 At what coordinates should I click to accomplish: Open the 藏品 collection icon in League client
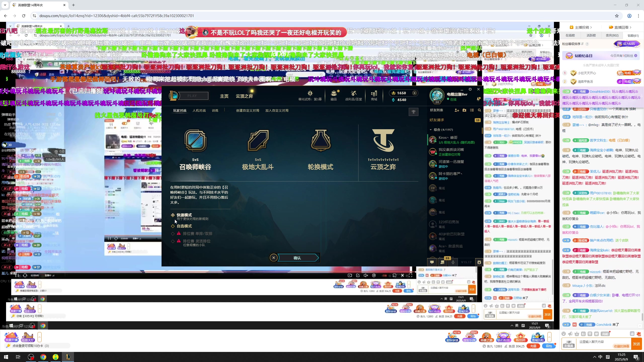[334, 96]
